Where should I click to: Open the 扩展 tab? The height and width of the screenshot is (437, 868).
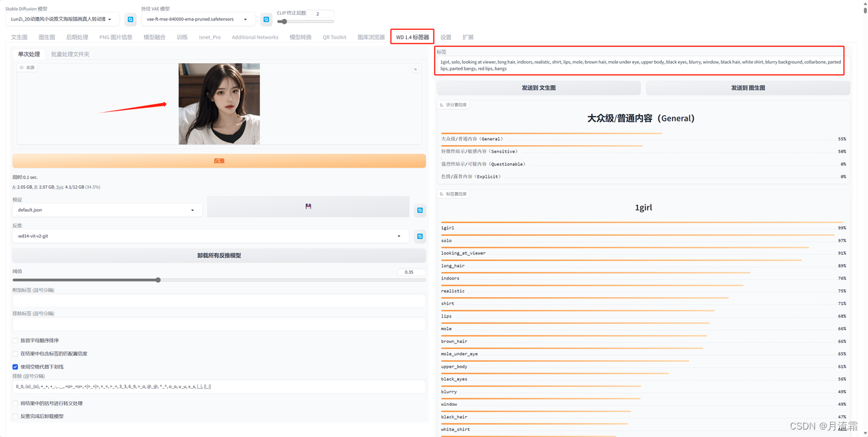pyautogui.click(x=468, y=37)
